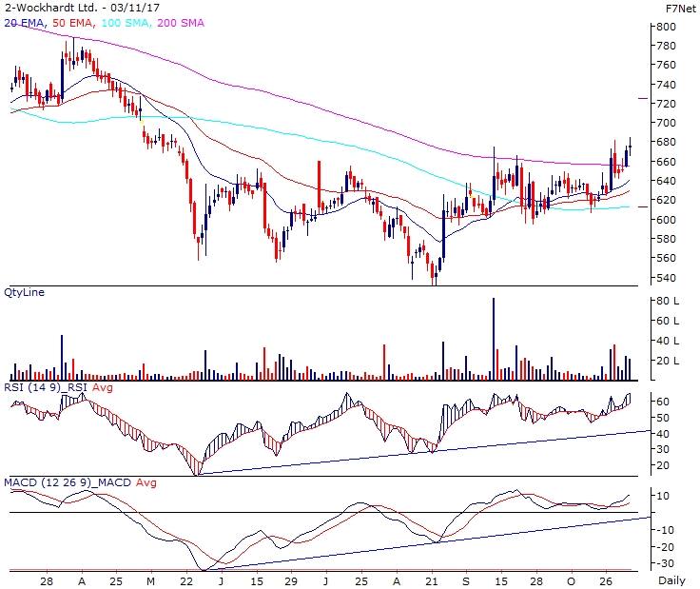Click the last candlestick on the price chart
The height and width of the screenshot is (589, 700).
coord(631,147)
